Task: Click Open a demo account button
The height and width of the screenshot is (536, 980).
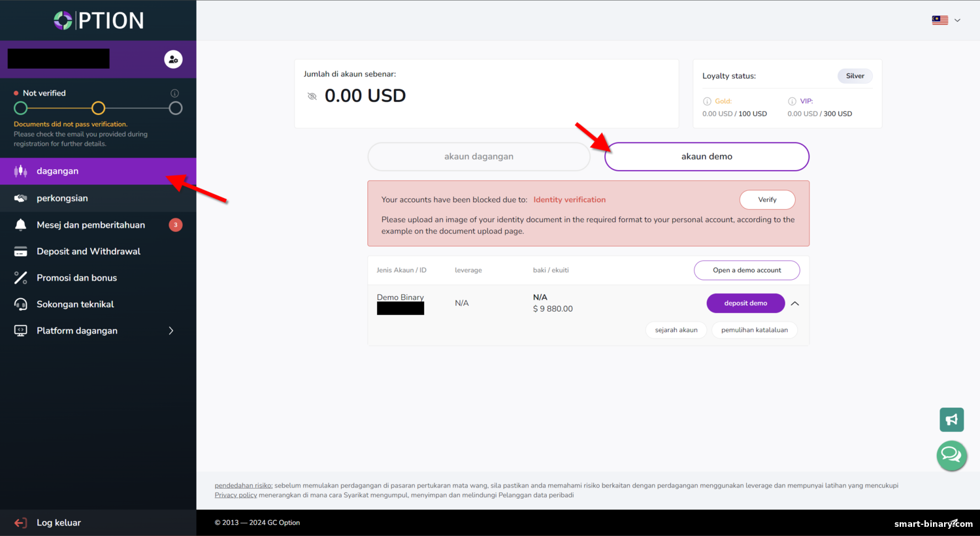Action: tap(747, 270)
